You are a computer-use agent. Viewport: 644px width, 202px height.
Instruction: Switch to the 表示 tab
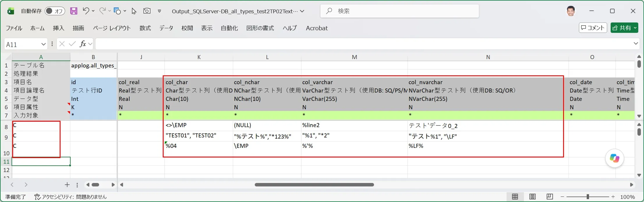(x=207, y=28)
